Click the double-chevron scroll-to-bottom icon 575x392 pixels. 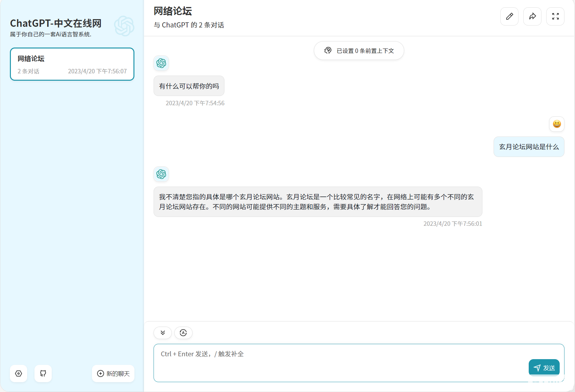[163, 333]
